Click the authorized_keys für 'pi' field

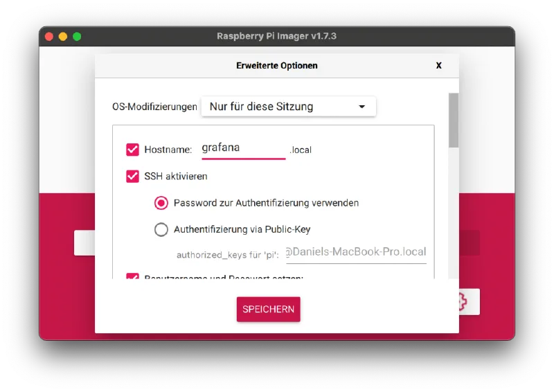[x=356, y=253]
